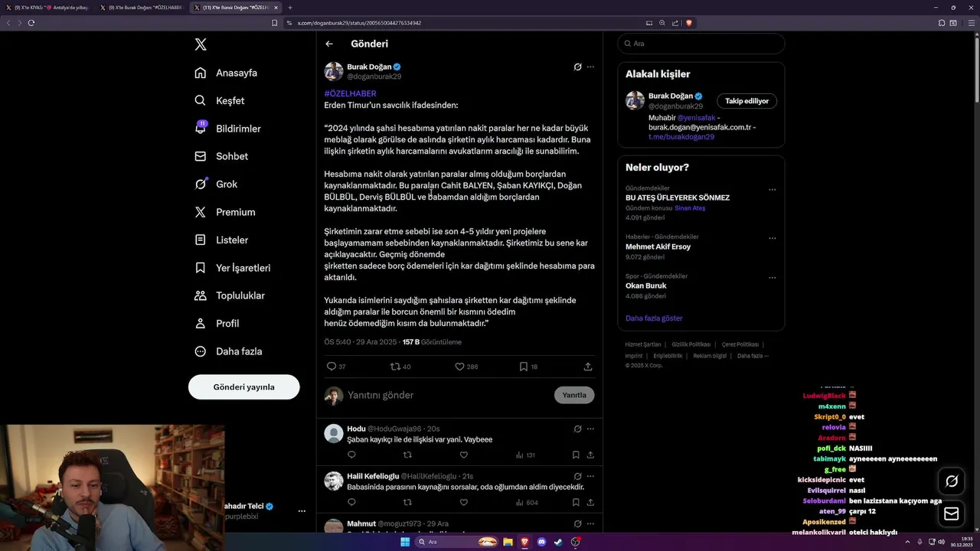Image resolution: width=980 pixels, height=551 pixels.
Task: Open three-dot menu on Mahmut's reply
Action: 590,523
